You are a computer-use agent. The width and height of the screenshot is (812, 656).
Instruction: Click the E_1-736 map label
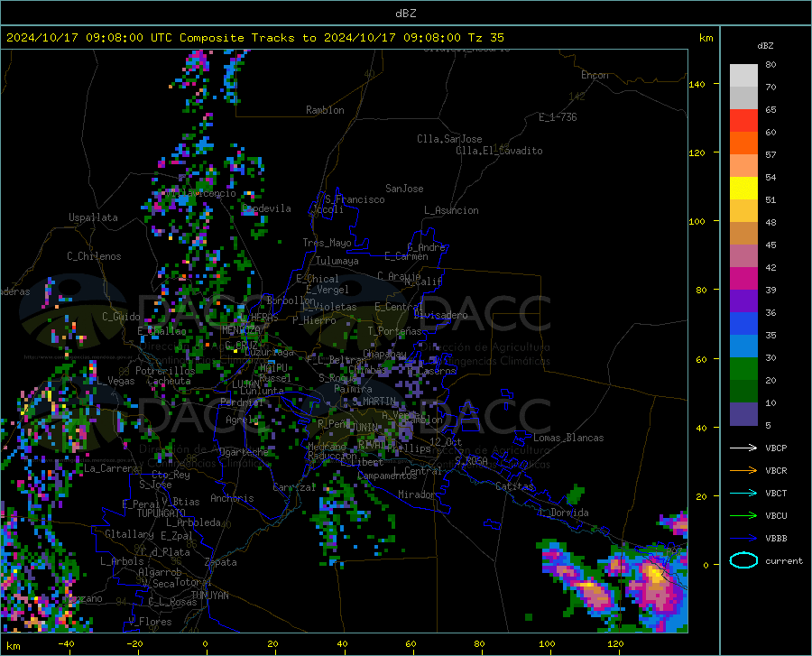pyautogui.click(x=558, y=117)
